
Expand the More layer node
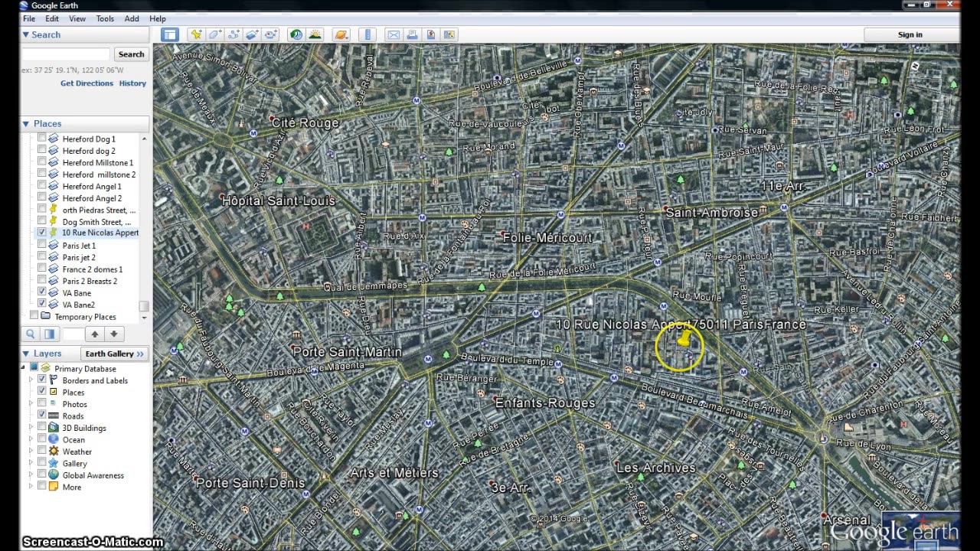[31, 487]
